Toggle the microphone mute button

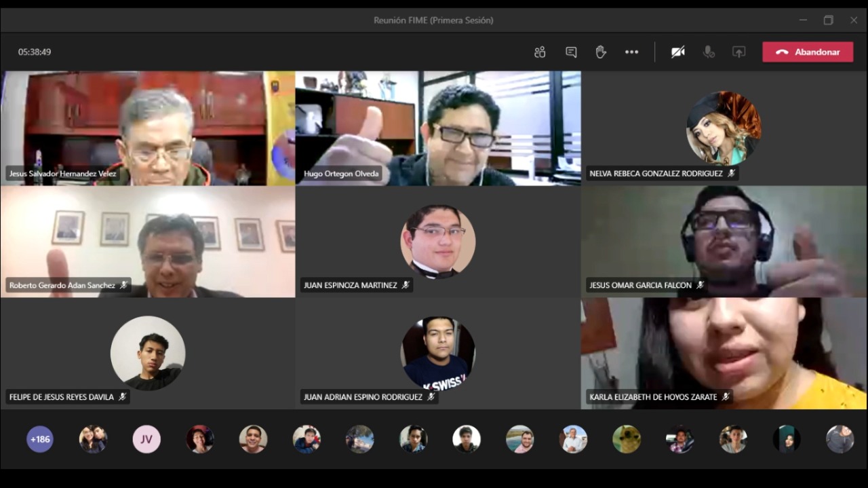(x=709, y=52)
